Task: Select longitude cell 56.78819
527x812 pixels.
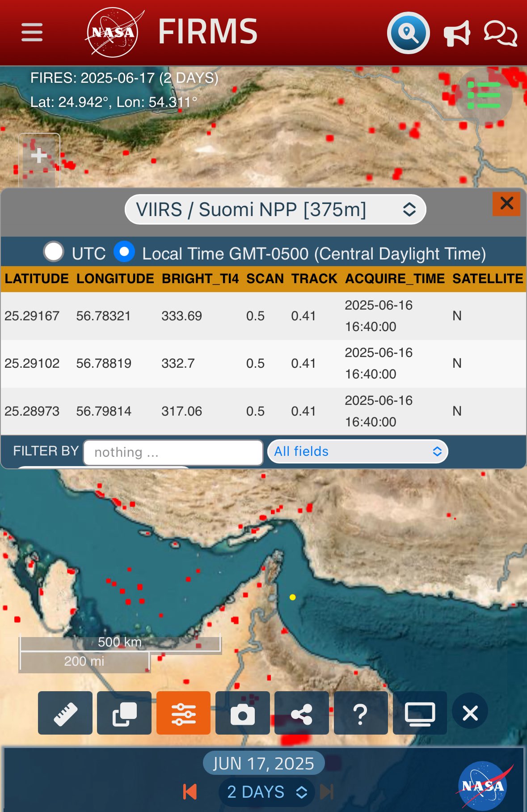Action: pyautogui.click(x=104, y=363)
